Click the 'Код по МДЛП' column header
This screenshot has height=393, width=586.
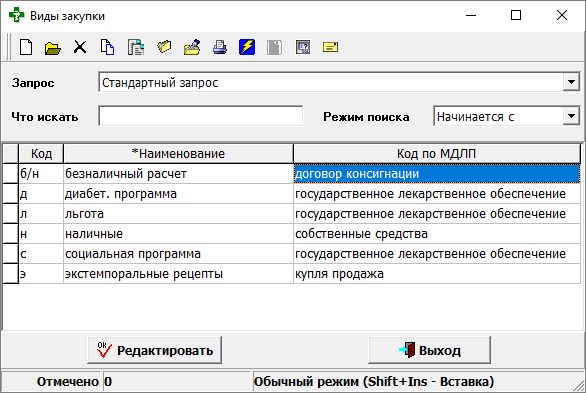(437, 154)
